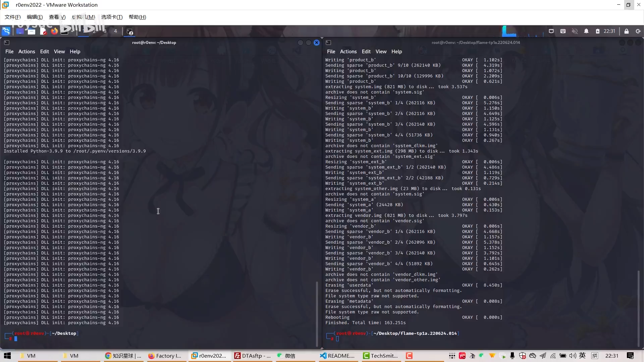The image size is (644, 362).
Task: Open View menu in flame-tp1a terminal
Action: point(381,52)
